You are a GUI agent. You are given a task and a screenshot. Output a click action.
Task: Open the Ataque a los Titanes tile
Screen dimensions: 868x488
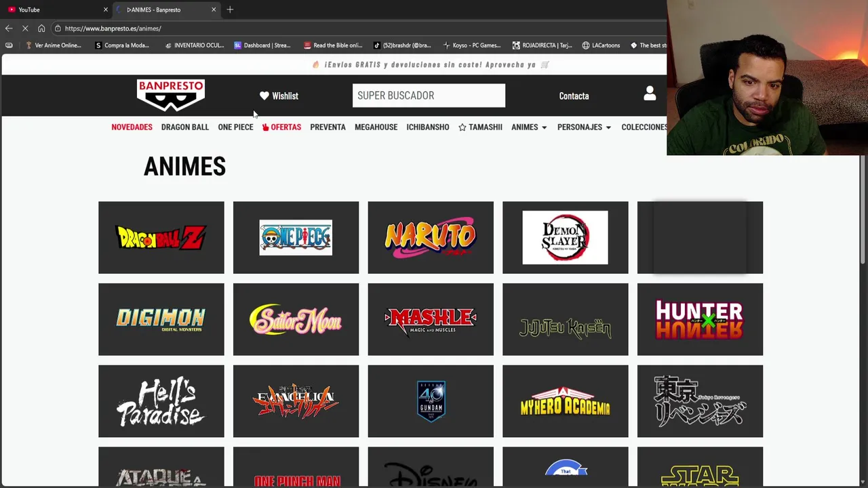(161, 467)
